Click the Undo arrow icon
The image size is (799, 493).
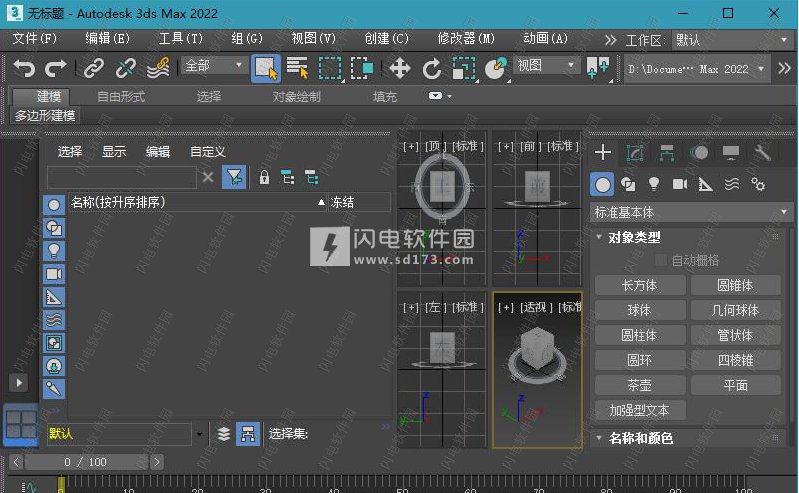click(24, 68)
